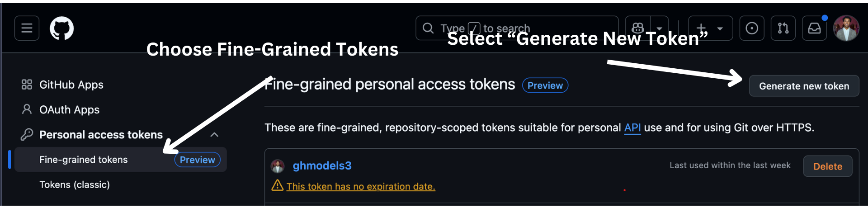
Task: Click the OAuth Apps person icon
Action: [x=27, y=109]
